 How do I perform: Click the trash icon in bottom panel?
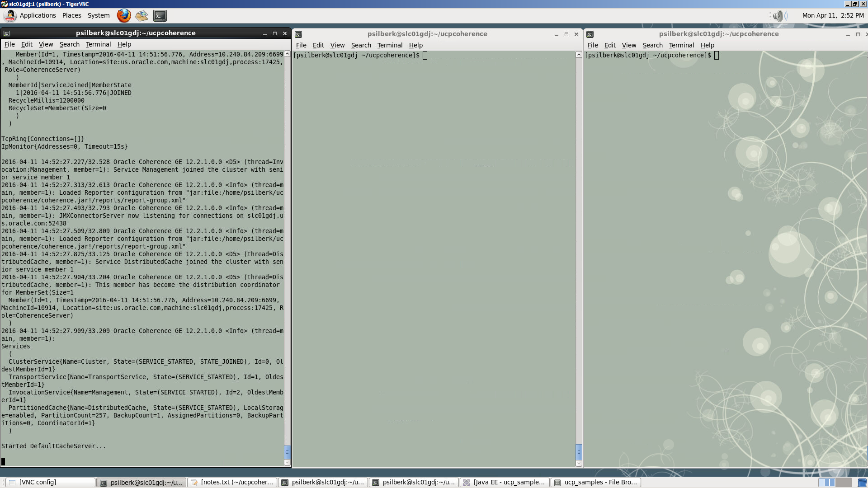[862, 483]
